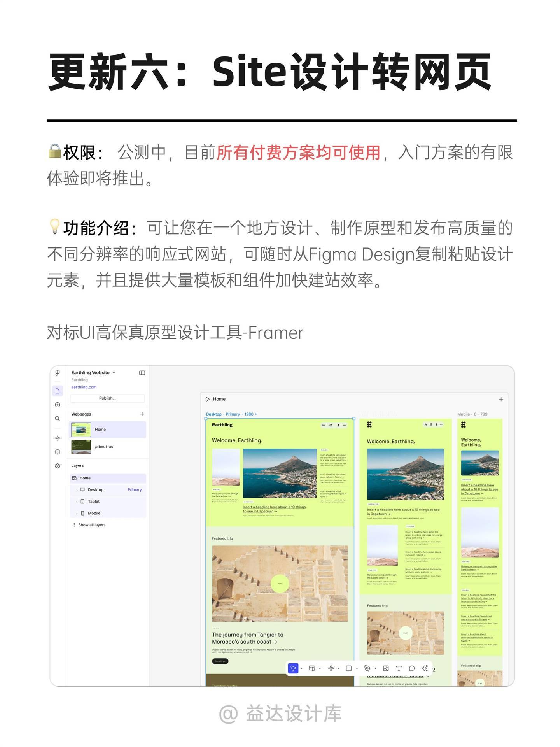The image size is (560, 747).
Task: Click the Mobile frame's Cape Town photo
Action: (480, 463)
